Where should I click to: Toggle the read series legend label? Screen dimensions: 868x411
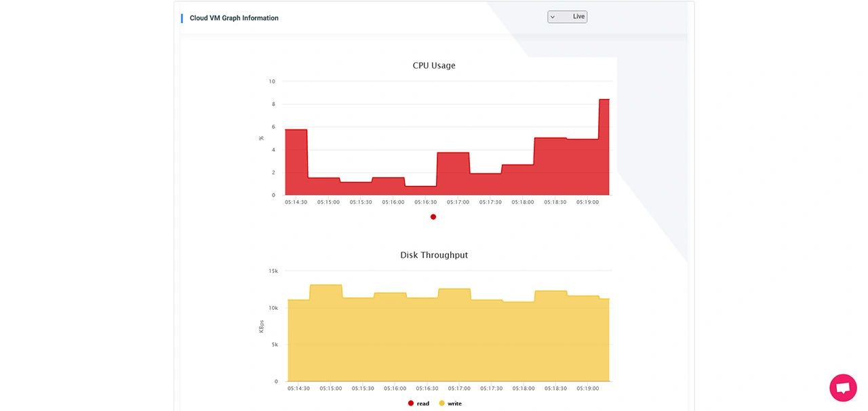click(x=423, y=404)
